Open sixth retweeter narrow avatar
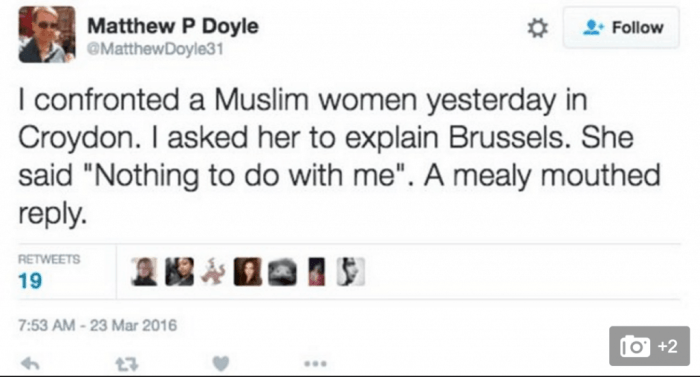Screen dimensions: 700x377 pos(317,272)
